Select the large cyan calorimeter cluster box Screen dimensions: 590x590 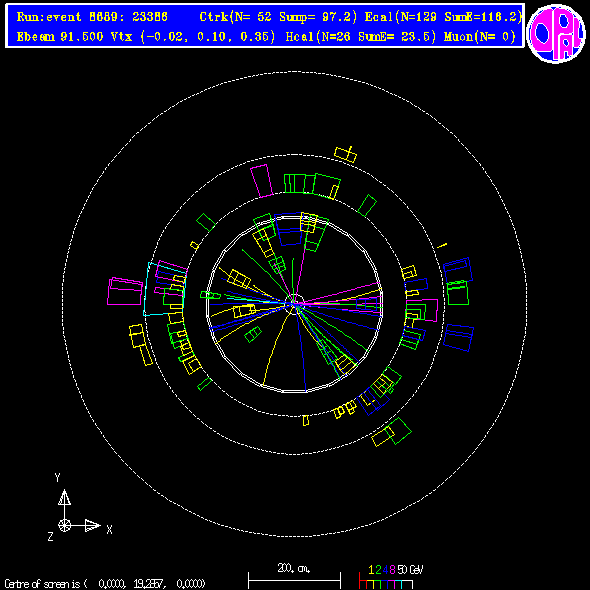165,289
